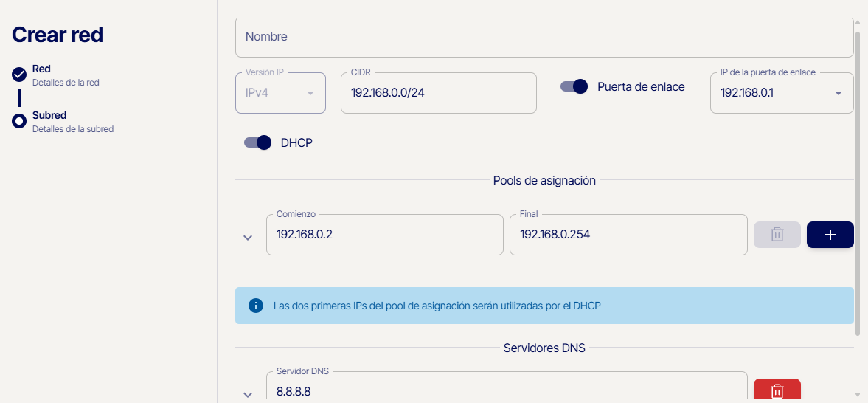This screenshot has height=403, width=868.
Task: Click the Nombre input field
Action: [544, 37]
